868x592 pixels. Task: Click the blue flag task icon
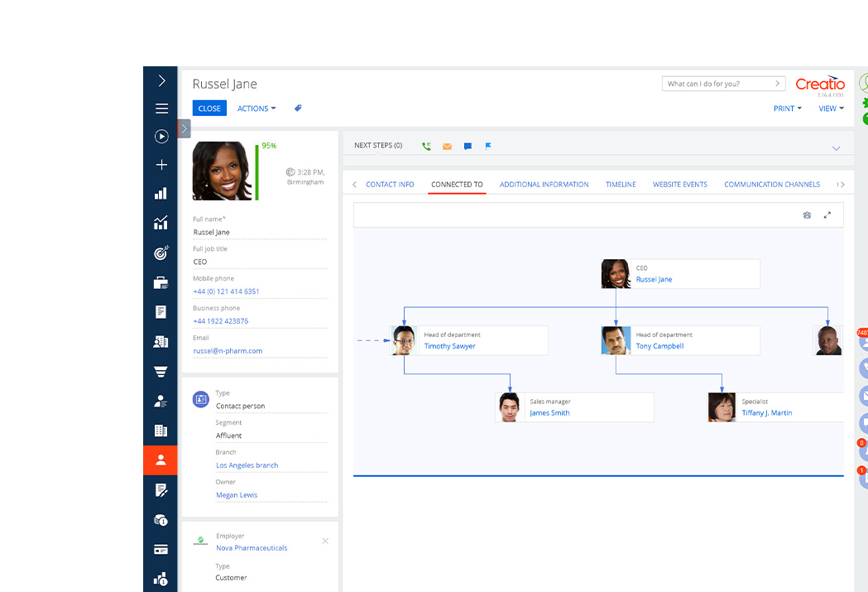[x=488, y=147]
